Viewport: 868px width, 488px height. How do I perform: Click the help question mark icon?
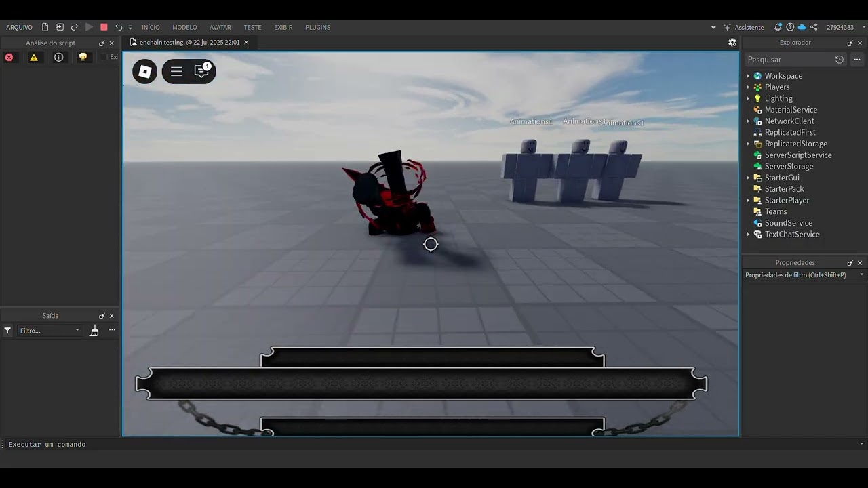click(x=790, y=27)
